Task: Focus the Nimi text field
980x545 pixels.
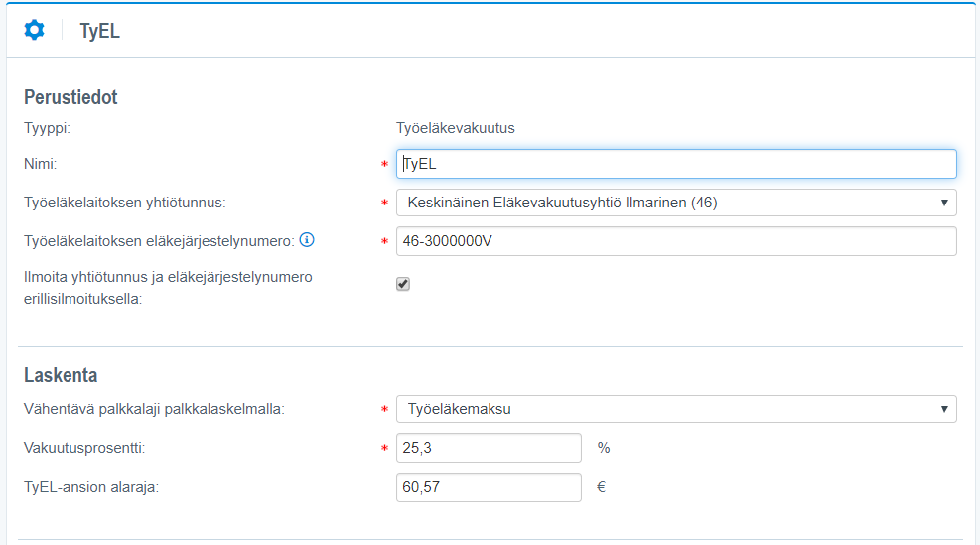Action: tap(675, 164)
